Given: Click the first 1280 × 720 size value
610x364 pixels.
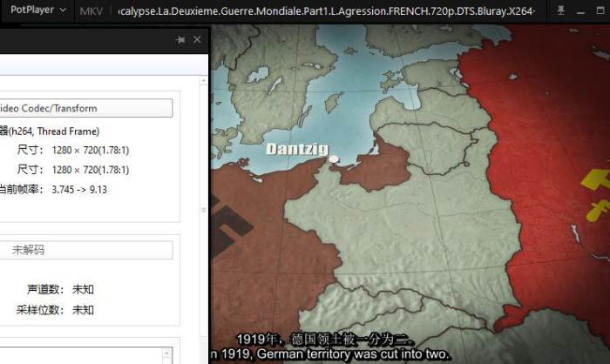Looking at the screenshot, I should coord(91,150).
